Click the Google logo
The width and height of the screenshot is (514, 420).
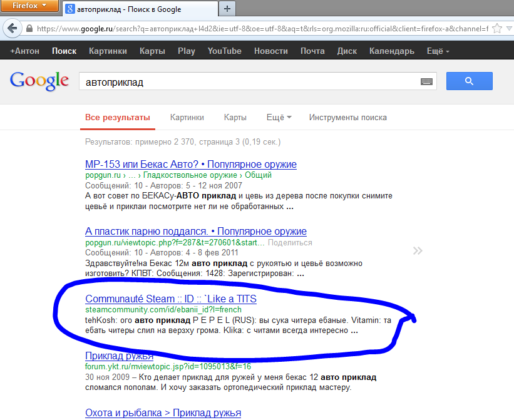[39, 81]
